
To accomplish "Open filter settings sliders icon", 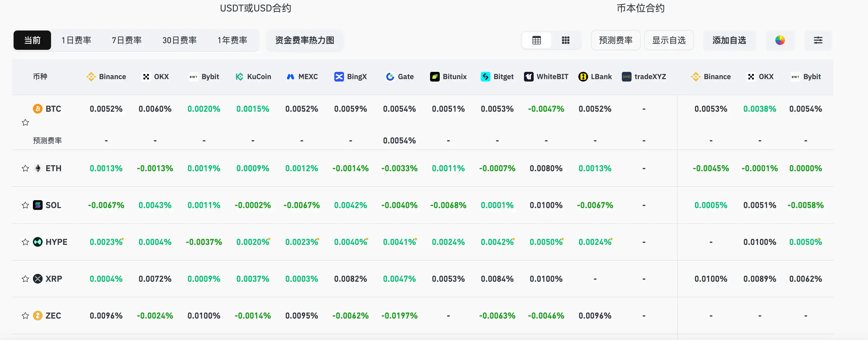I will 818,40.
